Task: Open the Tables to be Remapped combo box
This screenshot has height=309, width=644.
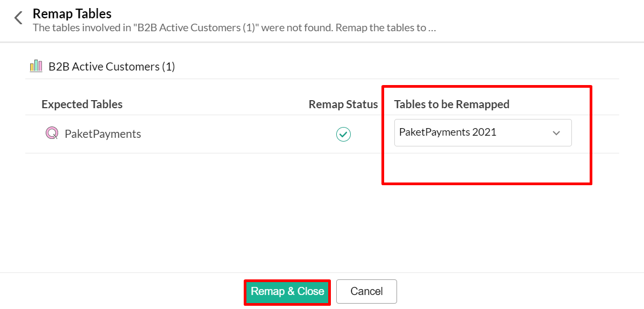Action: click(x=483, y=133)
